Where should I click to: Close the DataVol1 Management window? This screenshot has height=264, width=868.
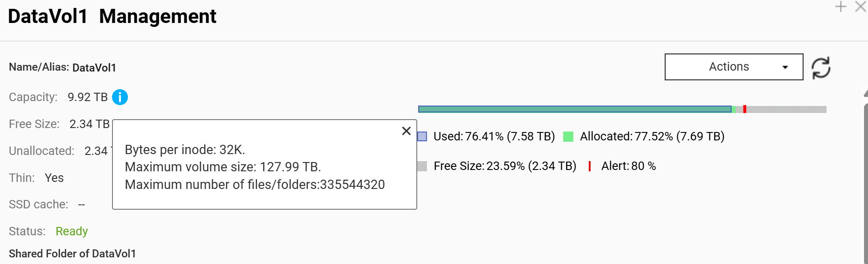click(x=861, y=7)
